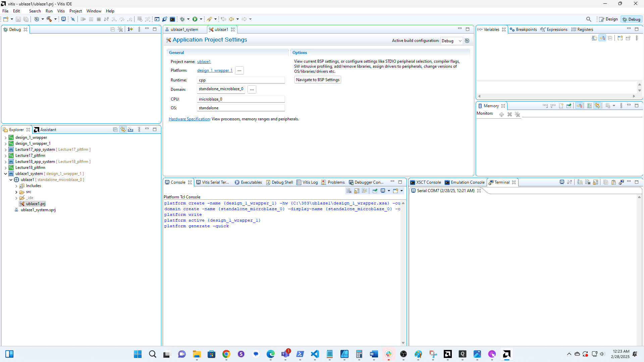Click the Add Memory Monitor plus icon
The height and width of the screenshot is (362, 644).
tap(501, 114)
